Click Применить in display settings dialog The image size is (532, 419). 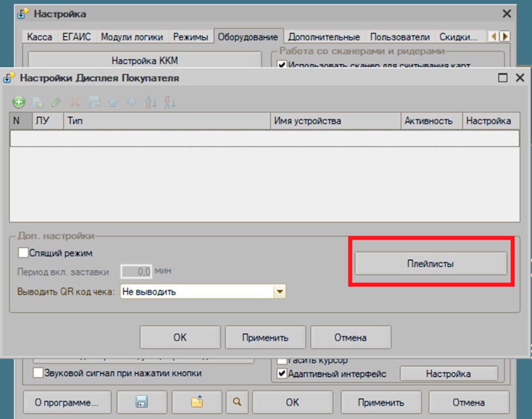(x=265, y=337)
